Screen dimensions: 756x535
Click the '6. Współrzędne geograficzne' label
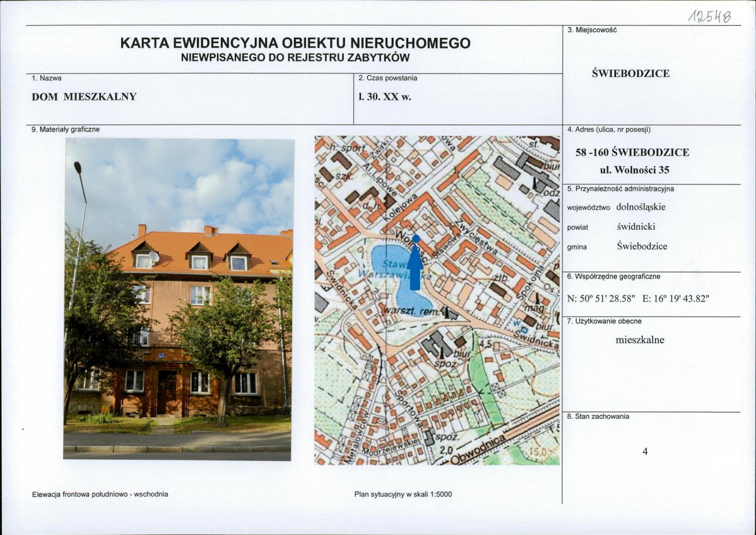[613, 277]
